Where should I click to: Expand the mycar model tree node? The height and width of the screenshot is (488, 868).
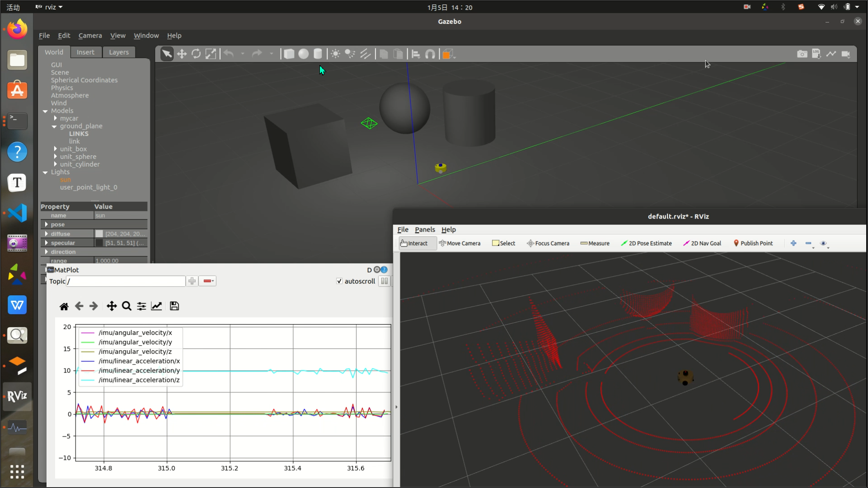coord(56,118)
